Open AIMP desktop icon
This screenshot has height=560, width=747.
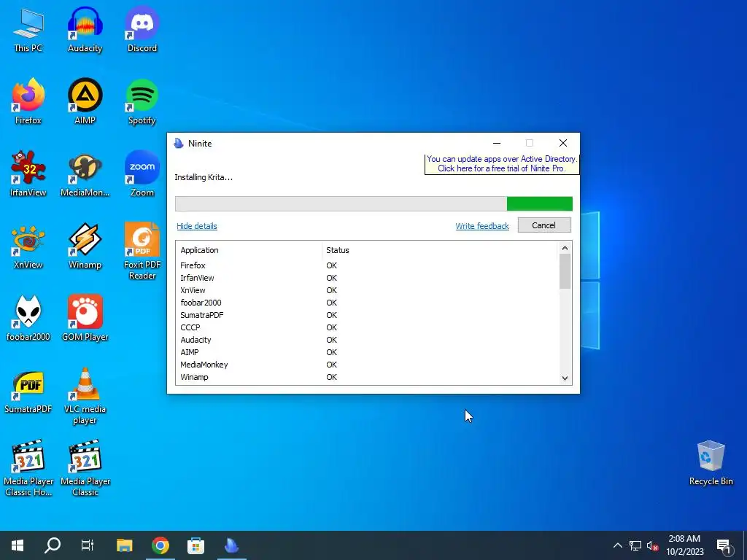click(85, 102)
